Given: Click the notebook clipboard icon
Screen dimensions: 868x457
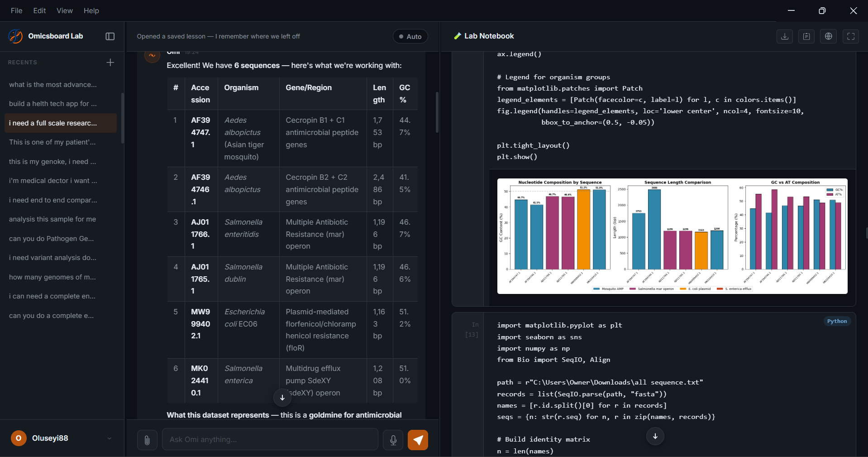Looking at the screenshot, I should [806, 36].
